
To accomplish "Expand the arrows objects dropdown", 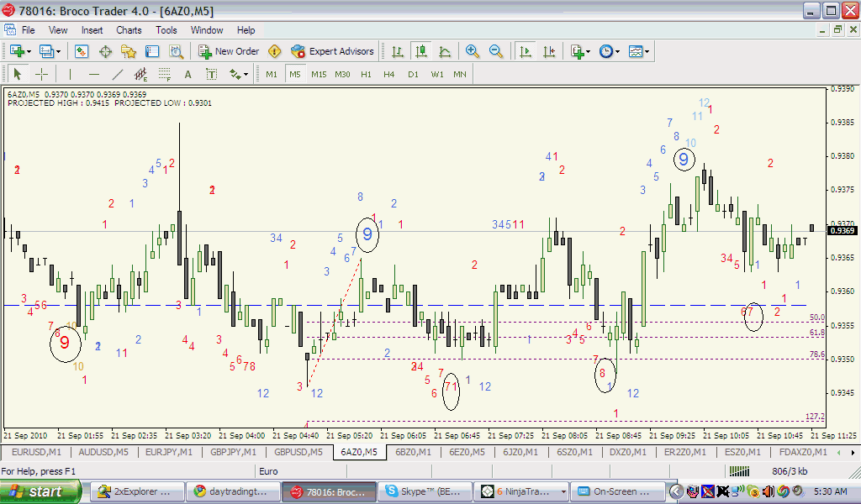I will (x=246, y=74).
